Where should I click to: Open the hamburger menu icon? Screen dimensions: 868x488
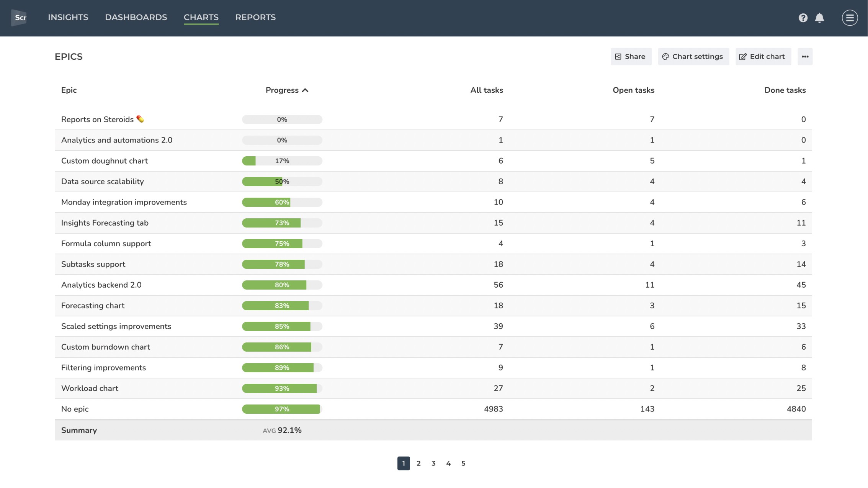coord(850,18)
